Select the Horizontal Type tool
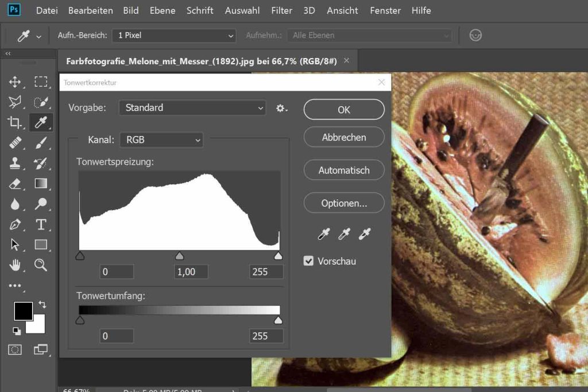The height and width of the screenshot is (392, 588). [x=41, y=224]
